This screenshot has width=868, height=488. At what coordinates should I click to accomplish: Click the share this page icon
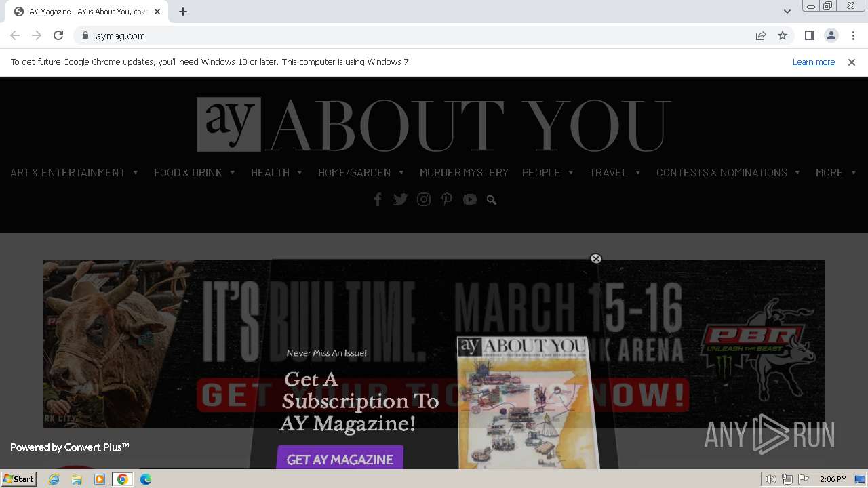761,35
